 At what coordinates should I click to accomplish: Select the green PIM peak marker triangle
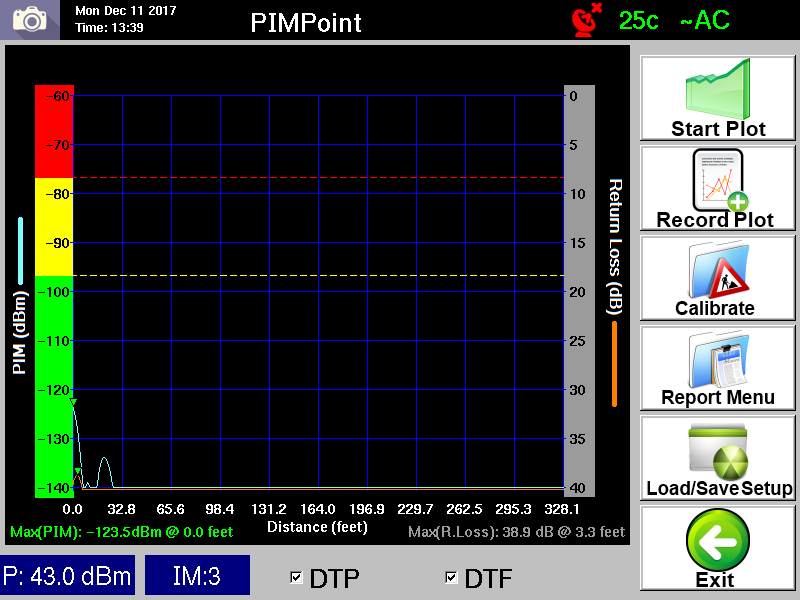[x=73, y=403]
